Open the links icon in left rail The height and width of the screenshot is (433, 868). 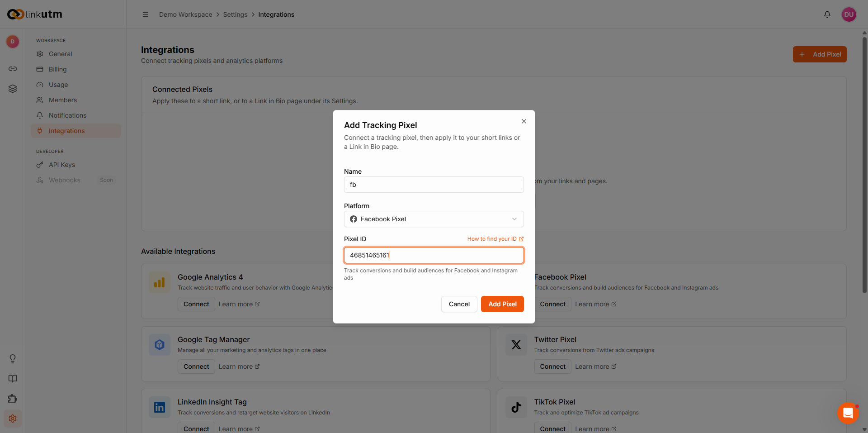[x=13, y=69]
